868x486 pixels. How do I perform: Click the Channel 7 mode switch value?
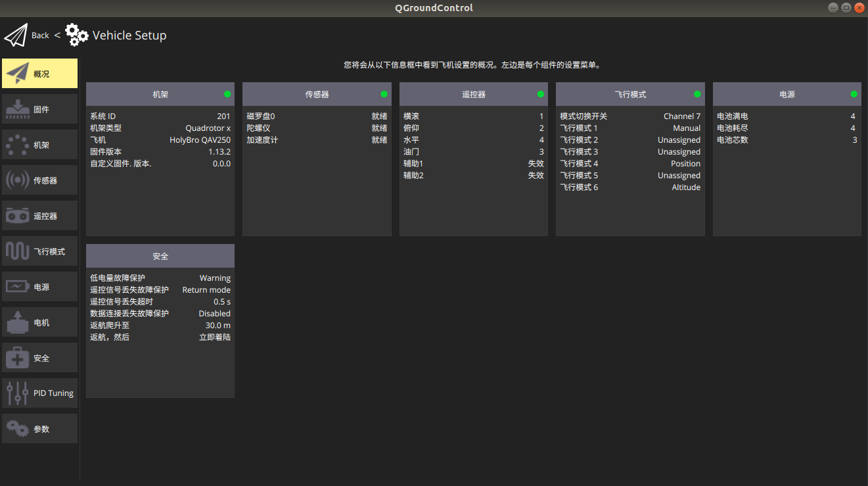(x=682, y=116)
